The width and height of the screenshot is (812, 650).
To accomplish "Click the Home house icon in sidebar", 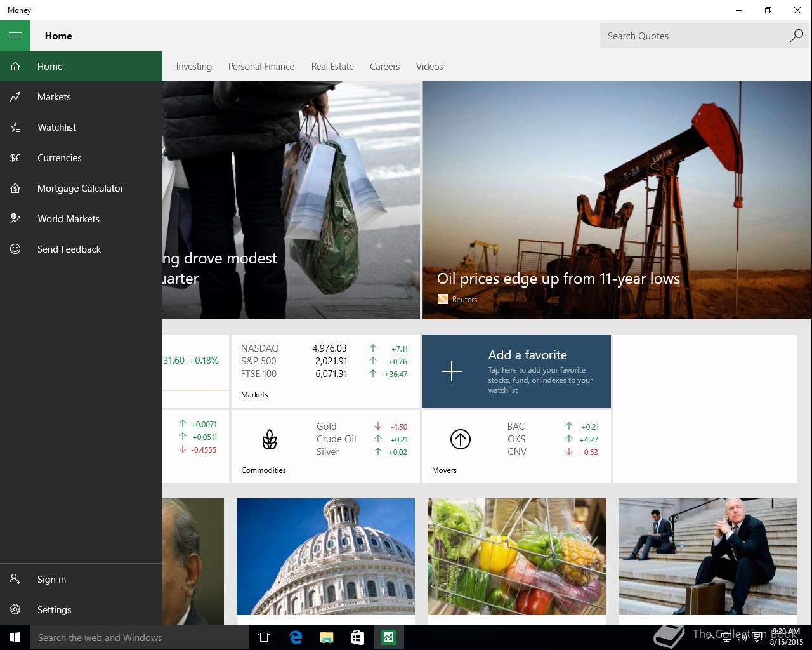I will (15, 66).
